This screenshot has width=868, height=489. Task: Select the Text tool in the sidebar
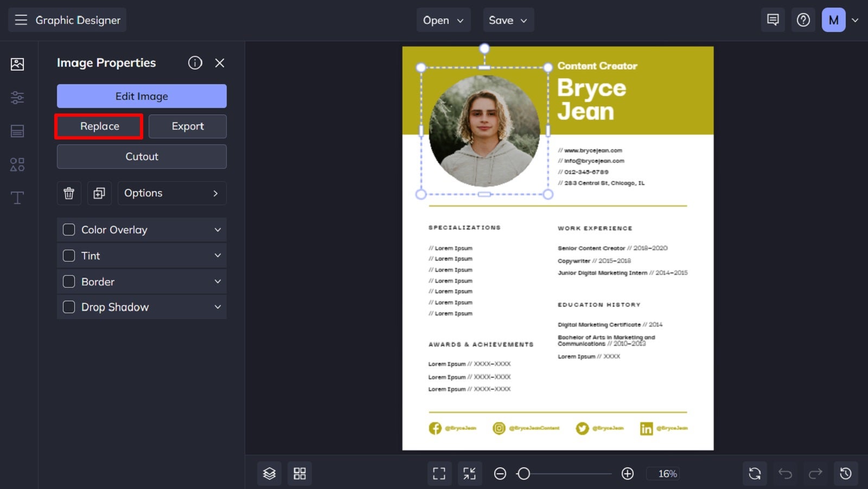click(x=17, y=198)
